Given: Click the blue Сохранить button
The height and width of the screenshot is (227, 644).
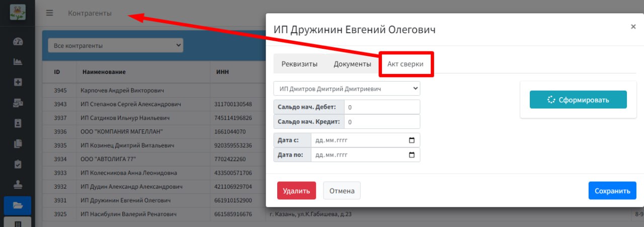Looking at the screenshot, I should tap(612, 191).
